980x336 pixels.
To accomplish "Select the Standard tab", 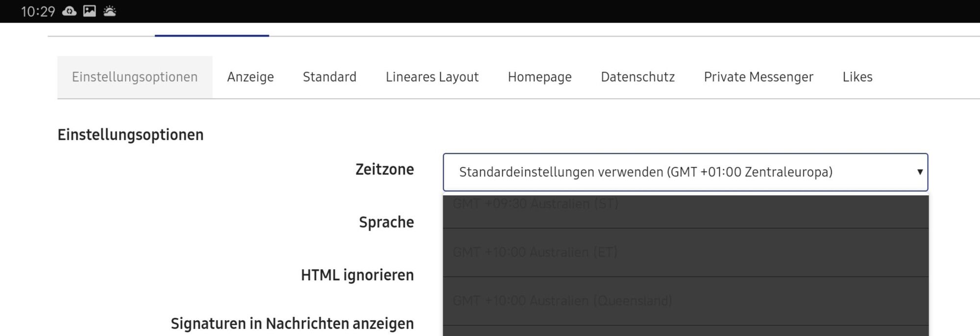I will pos(330,77).
